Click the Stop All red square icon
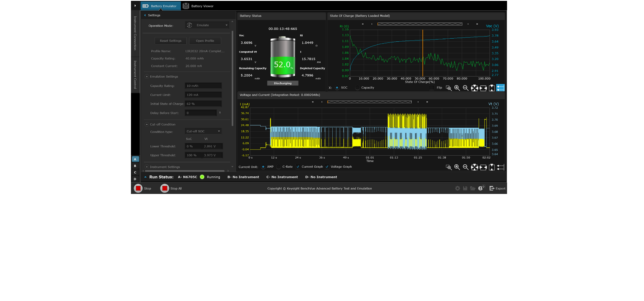Viewport: 644px width, 301px height. click(x=165, y=188)
